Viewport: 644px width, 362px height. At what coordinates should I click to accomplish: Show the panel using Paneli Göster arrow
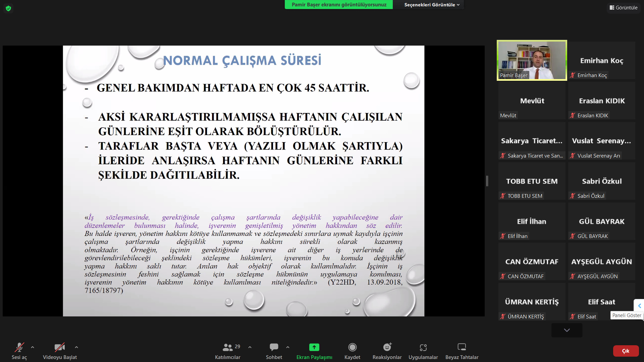pyautogui.click(x=639, y=306)
